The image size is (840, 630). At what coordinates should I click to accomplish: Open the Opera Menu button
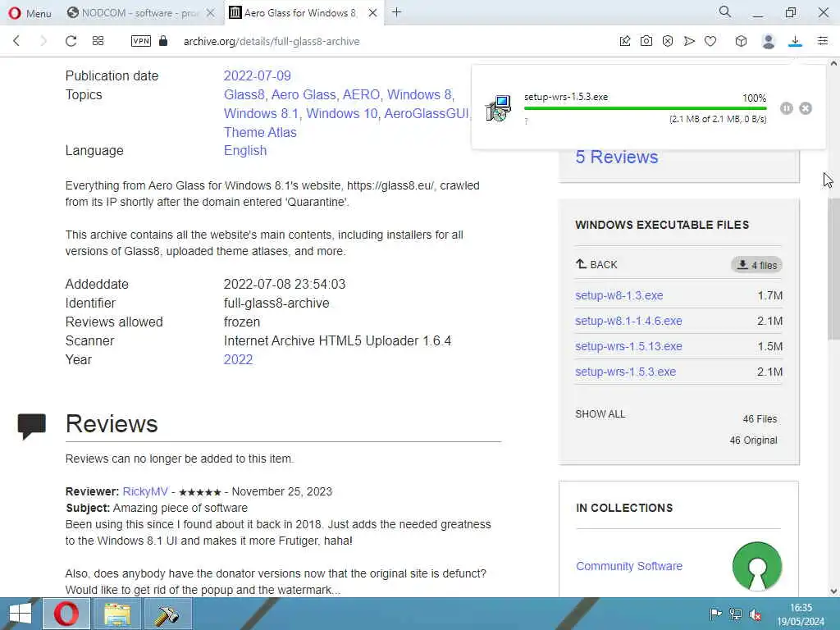click(30, 13)
